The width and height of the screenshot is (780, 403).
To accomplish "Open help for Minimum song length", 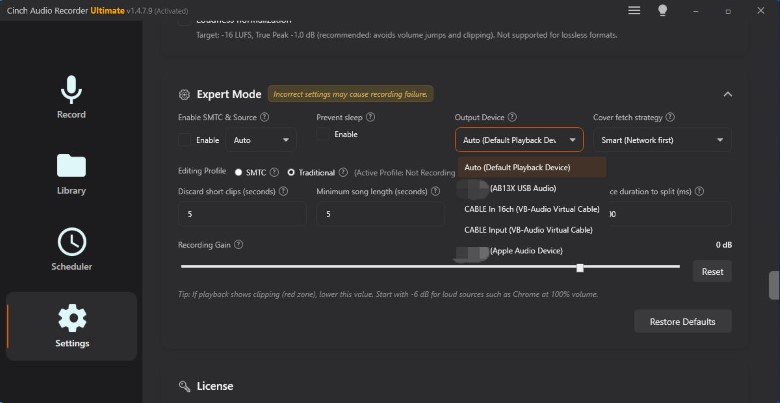I will coord(435,192).
